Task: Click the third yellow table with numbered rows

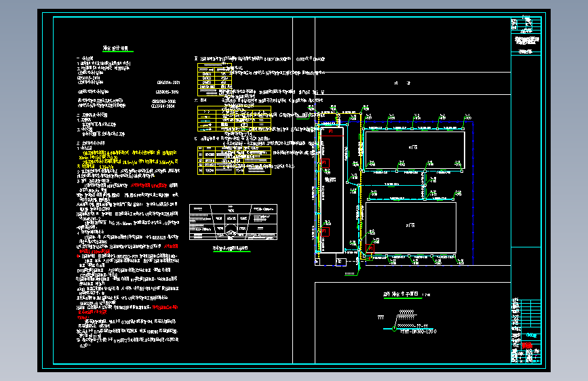Action: tap(234, 161)
